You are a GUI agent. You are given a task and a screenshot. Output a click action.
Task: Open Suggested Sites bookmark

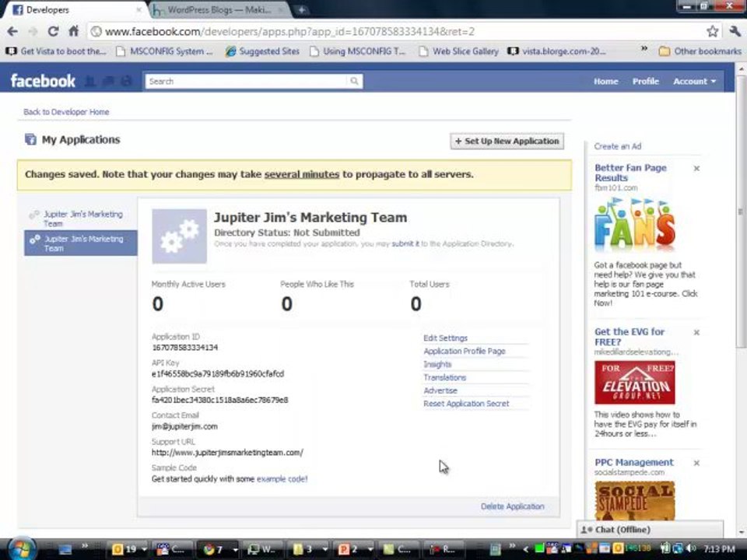pyautogui.click(x=262, y=51)
